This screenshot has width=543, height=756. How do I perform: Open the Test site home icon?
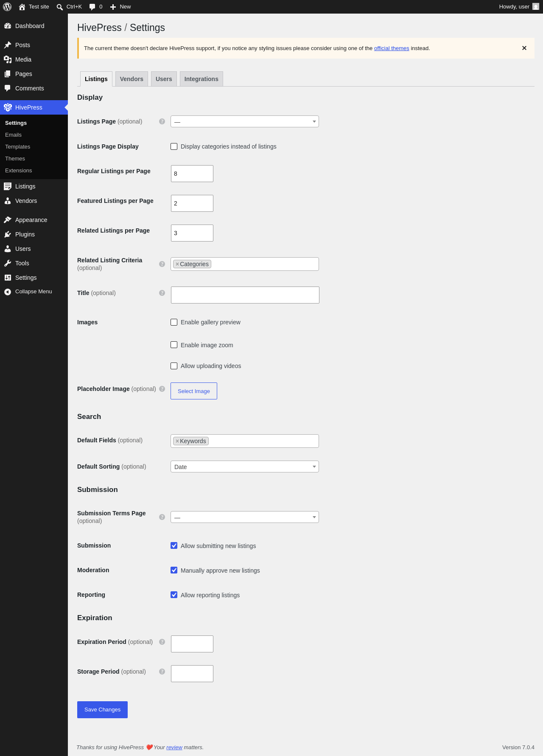22,7
